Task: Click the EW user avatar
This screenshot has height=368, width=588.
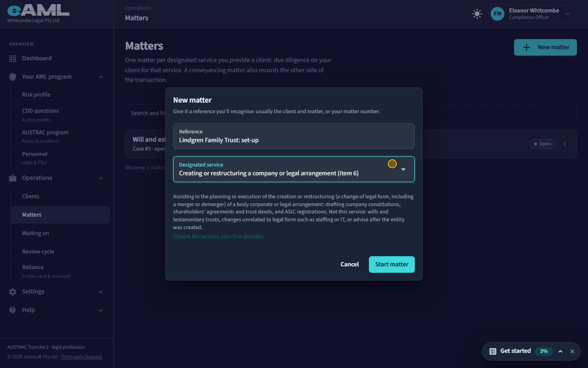Action: [498, 14]
